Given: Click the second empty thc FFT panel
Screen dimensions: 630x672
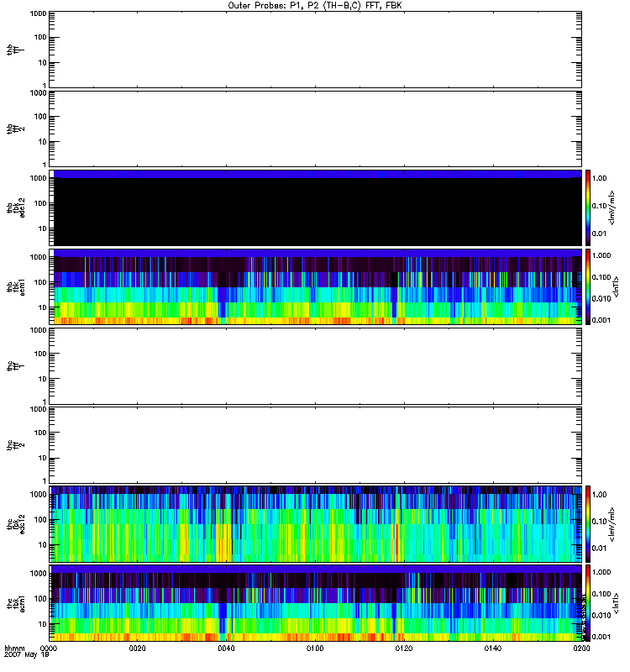Looking at the screenshot, I should tap(315, 444).
